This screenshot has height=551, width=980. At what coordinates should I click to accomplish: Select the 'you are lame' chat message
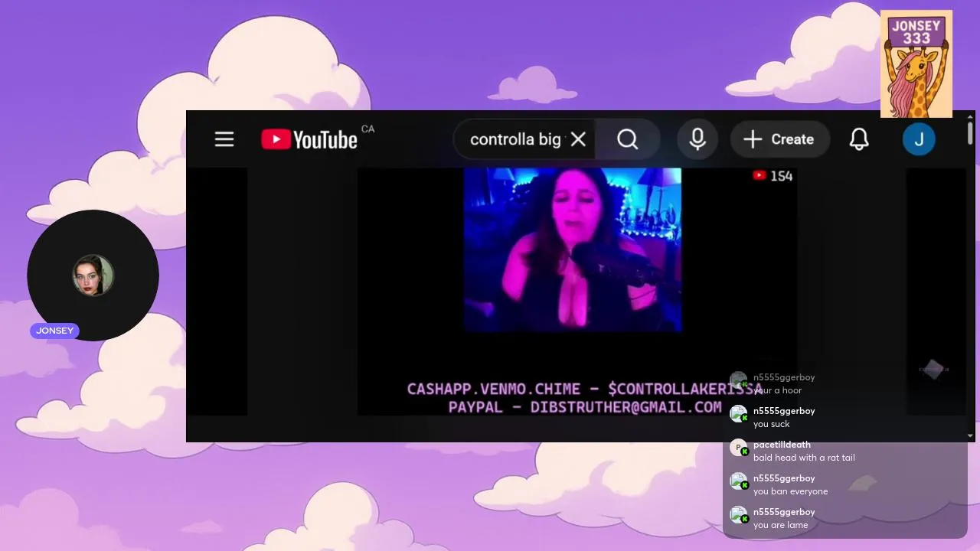(x=780, y=525)
